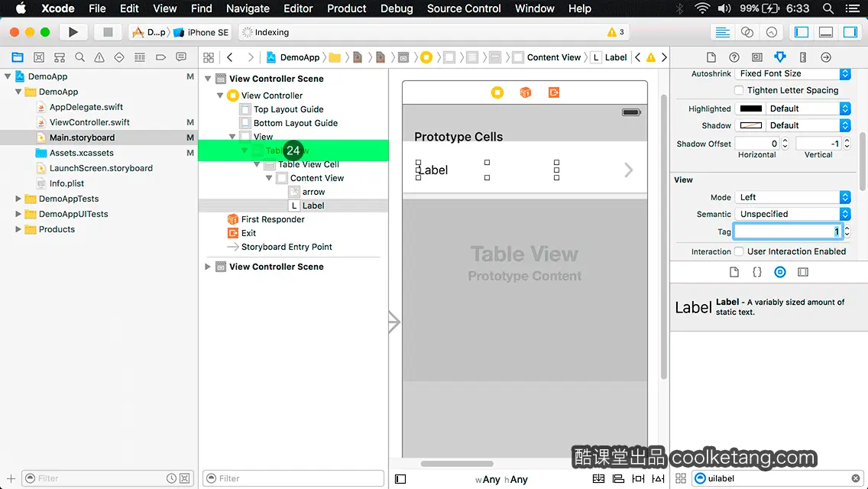Open the Debug navigator

coord(140,57)
